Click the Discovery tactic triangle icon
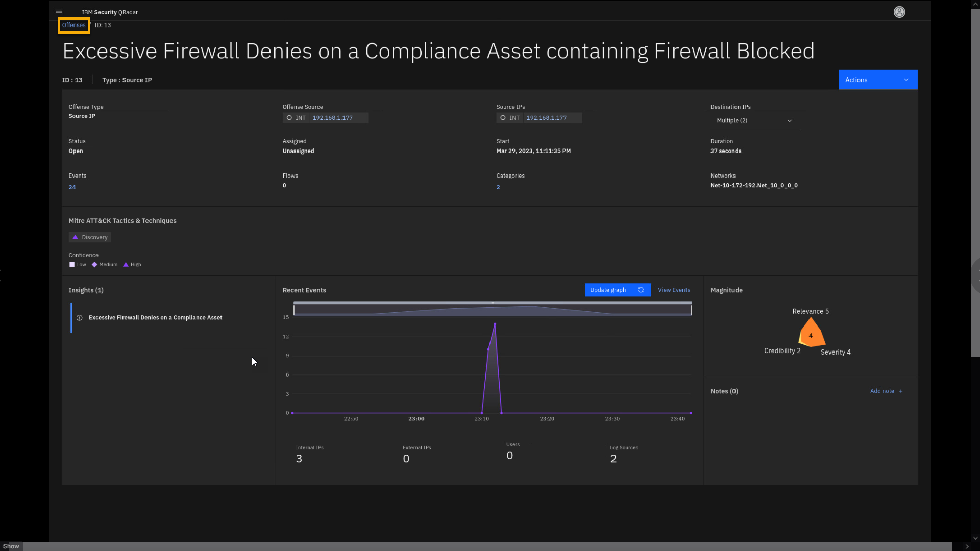The height and width of the screenshot is (551, 980). [x=76, y=237]
